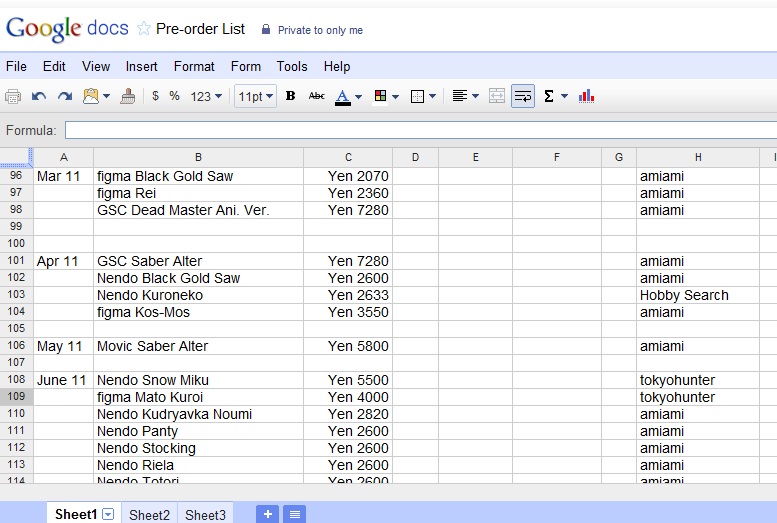The image size is (777, 523).
Task: Toggle bold formatting
Action: [291, 96]
